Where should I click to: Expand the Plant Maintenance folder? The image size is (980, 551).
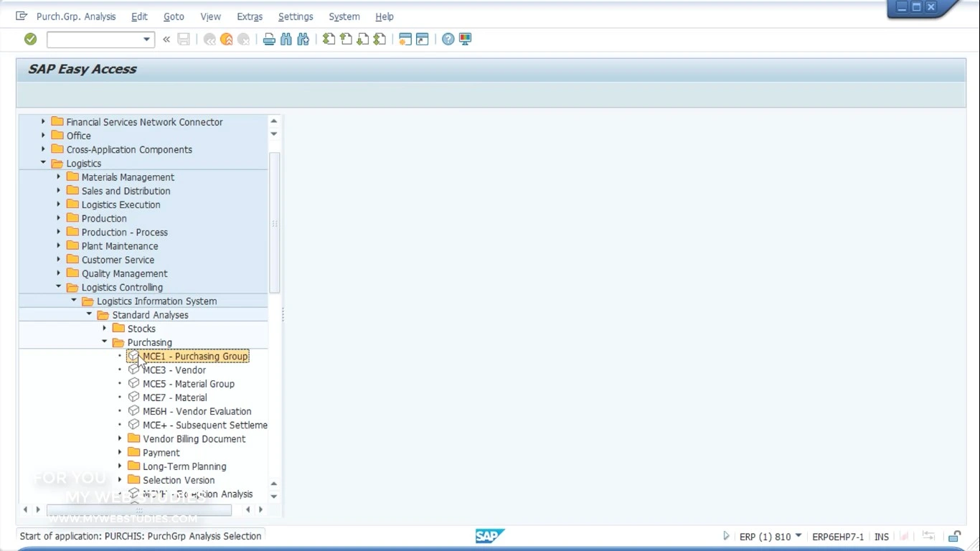click(58, 246)
